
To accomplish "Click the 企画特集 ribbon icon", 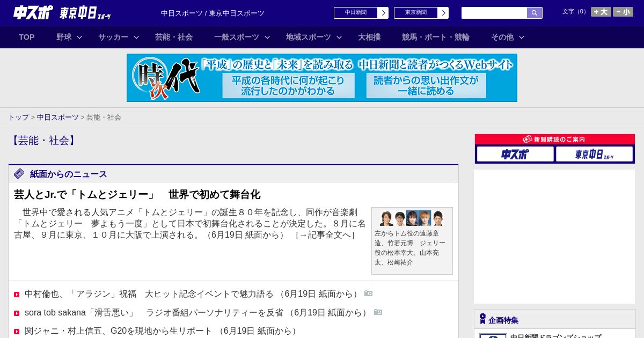I will click(482, 319).
